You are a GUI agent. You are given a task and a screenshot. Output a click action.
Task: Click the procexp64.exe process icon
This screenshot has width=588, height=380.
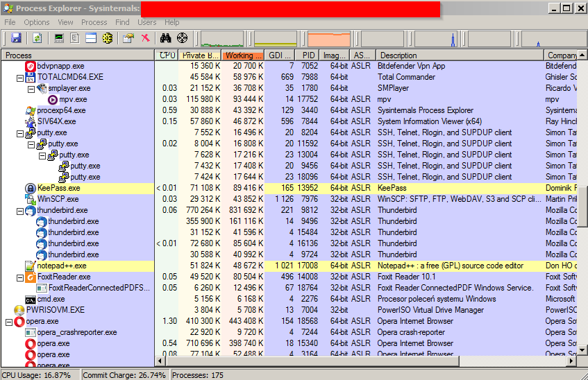coord(31,110)
